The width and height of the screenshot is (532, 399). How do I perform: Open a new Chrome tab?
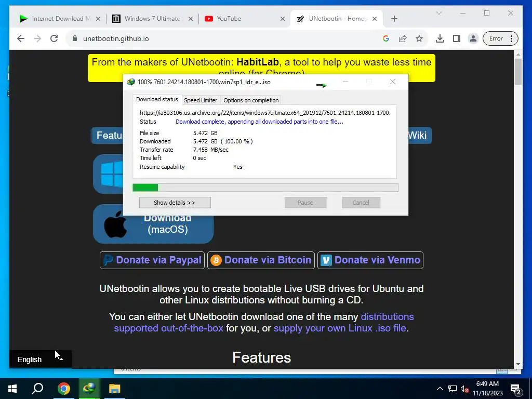pyautogui.click(x=394, y=19)
